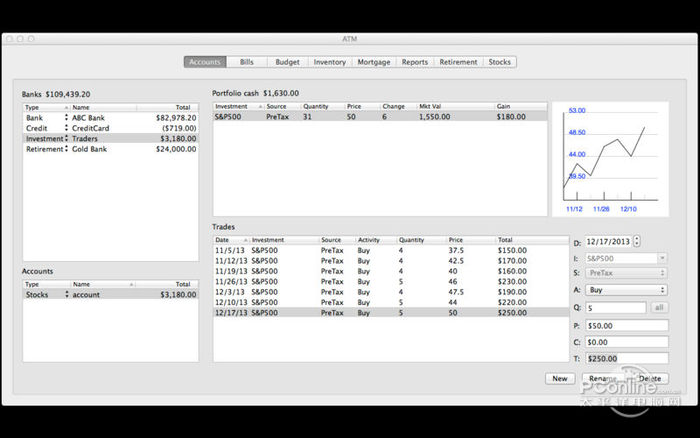The image size is (700, 438).
Task: Click the all quantity button
Action: point(659,308)
